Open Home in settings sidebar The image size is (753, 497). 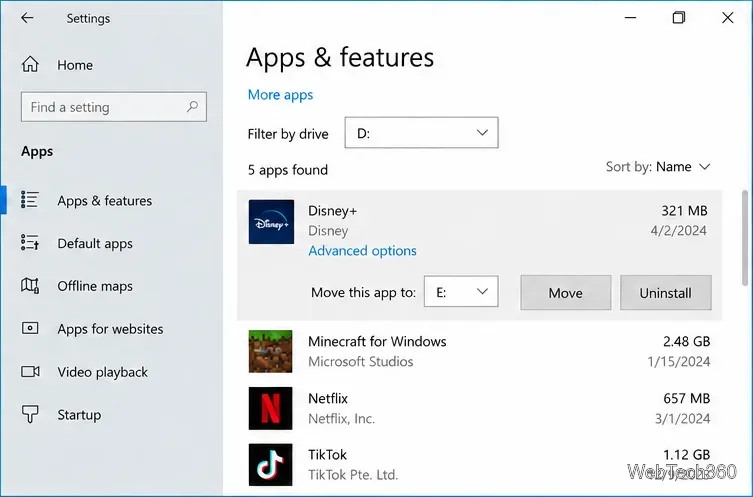(75, 65)
